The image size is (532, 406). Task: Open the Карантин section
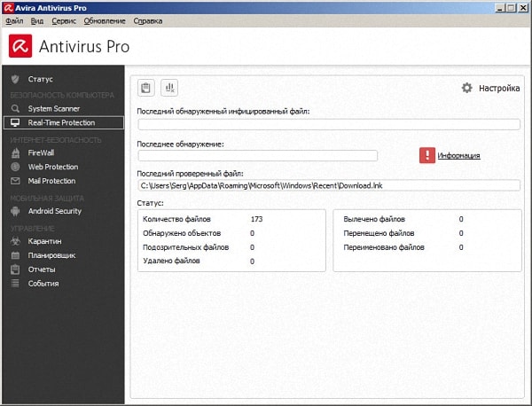(x=45, y=240)
